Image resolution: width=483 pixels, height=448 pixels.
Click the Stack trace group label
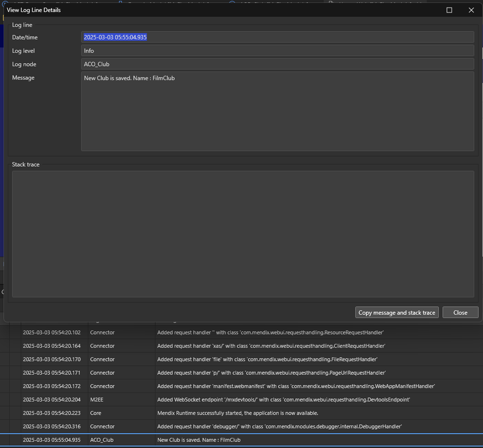tap(26, 165)
